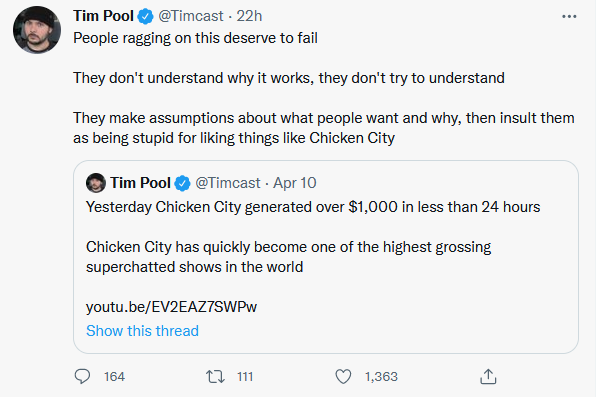This screenshot has width=596, height=397.
Task: Open the small avatar in the quoted tweet
Action: (96, 183)
